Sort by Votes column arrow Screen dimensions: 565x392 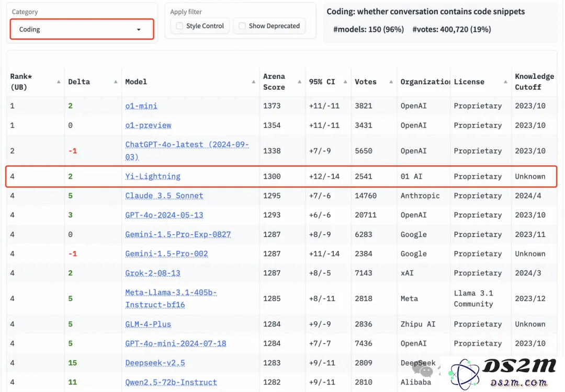391,82
